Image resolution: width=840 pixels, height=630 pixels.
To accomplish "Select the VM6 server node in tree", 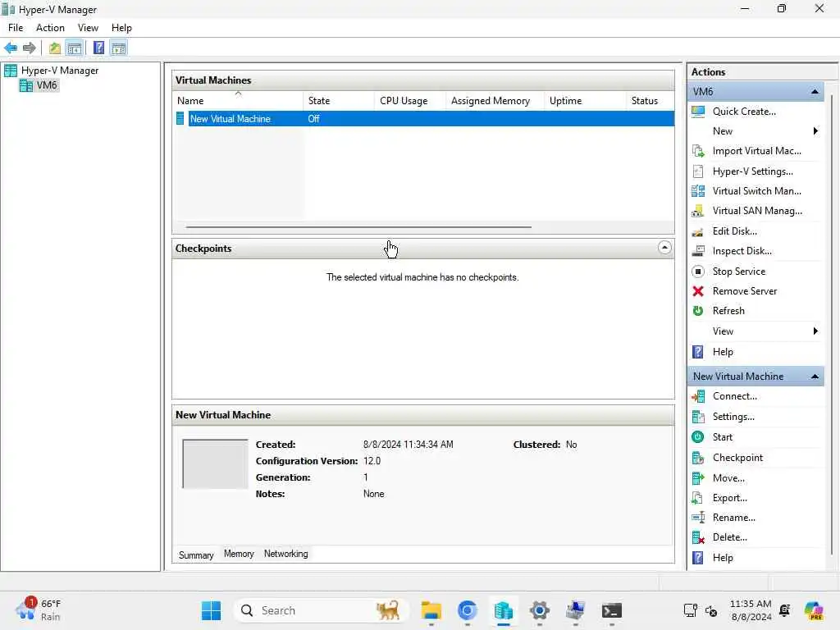I will point(39,85).
